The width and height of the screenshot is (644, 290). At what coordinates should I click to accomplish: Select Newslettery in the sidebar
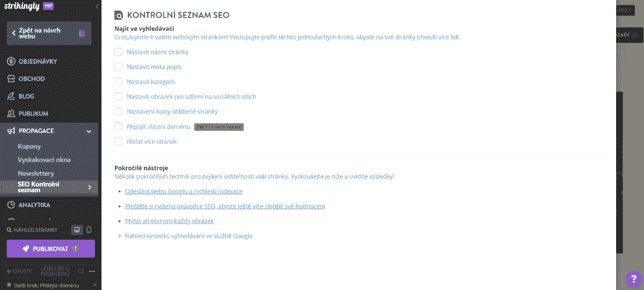[36, 174]
